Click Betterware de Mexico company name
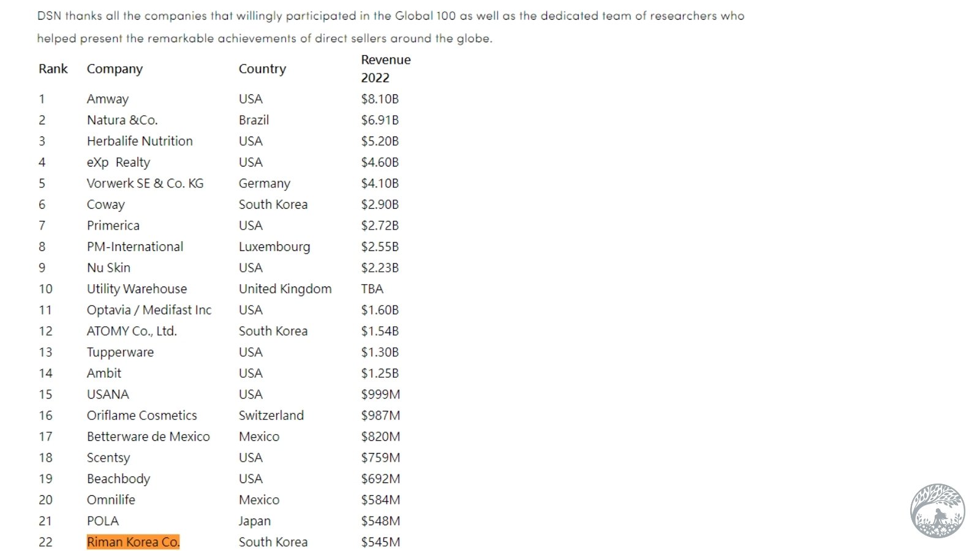 pyautogui.click(x=148, y=437)
